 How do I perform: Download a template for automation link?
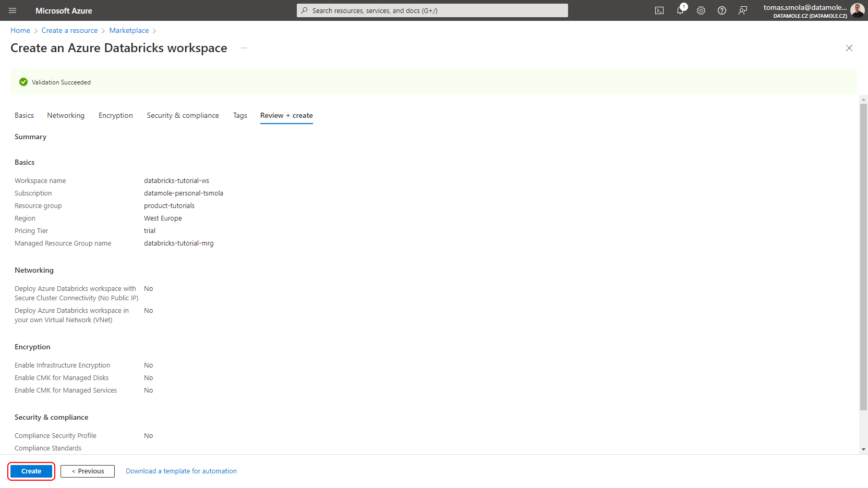click(x=181, y=471)
